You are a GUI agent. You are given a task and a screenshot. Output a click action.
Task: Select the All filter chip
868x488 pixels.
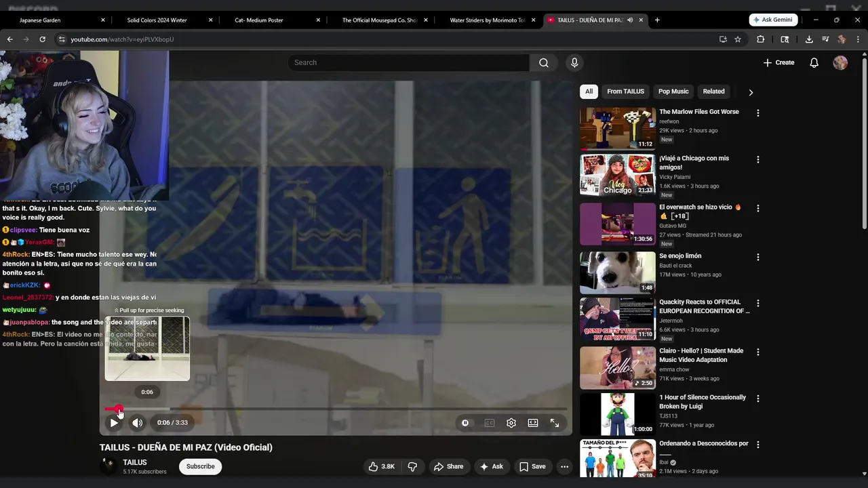click(x=589, y=91)
